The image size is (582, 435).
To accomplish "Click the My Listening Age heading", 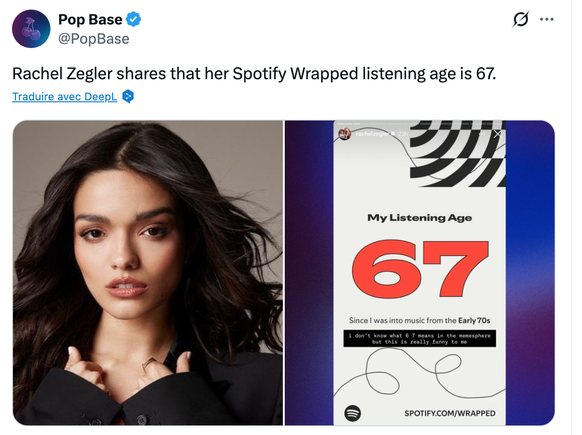I will [x=419, y=218].
